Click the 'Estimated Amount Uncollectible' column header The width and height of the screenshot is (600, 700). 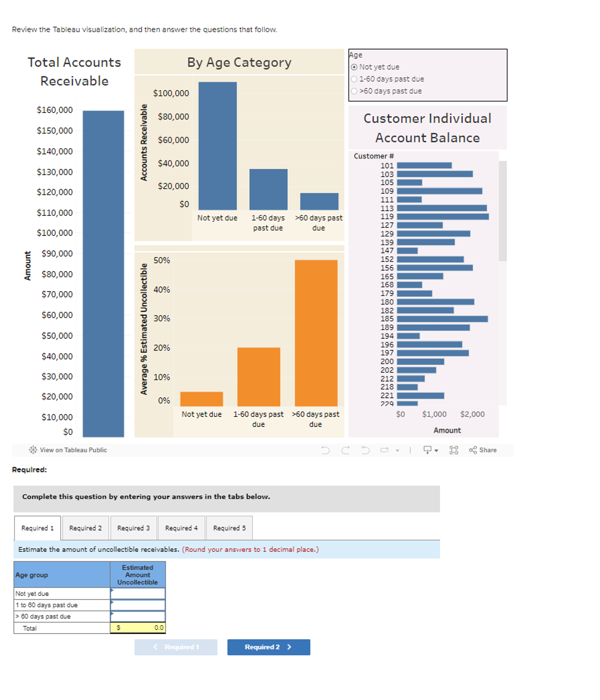(x=138, y=575)
